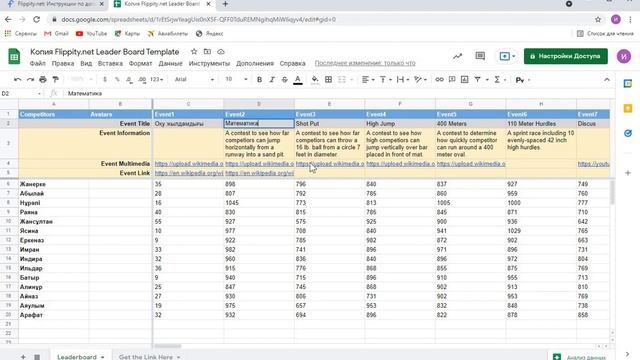Click the sheet's horizontal scrollbar thumb
Viewport: 640px width, 360px height.
tap(167, 346)
